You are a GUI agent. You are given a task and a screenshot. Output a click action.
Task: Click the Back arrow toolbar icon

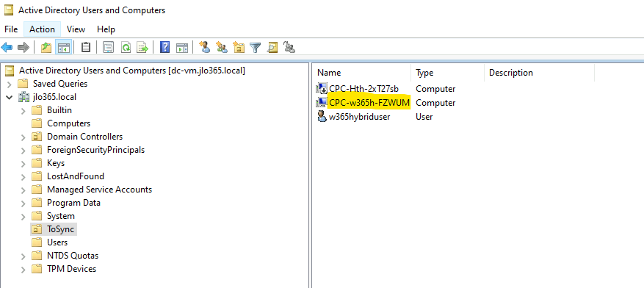tap(7, 48)
